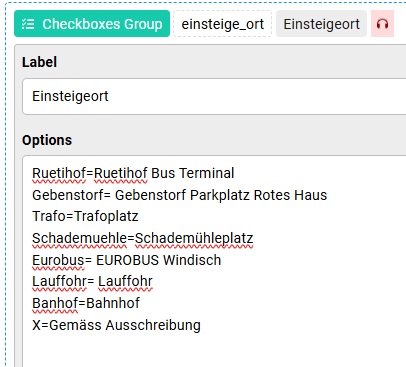Focus the Label input containing Einsteigeort
406x367 pixels.
[214, 97]
